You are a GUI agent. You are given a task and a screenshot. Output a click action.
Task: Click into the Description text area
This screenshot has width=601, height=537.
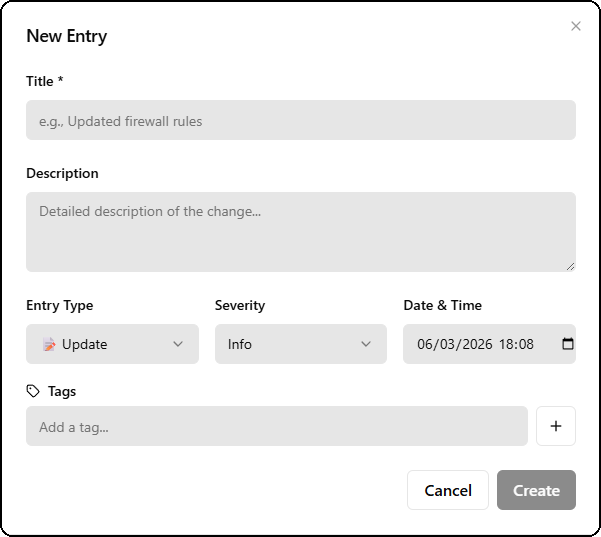coord(300,231)
